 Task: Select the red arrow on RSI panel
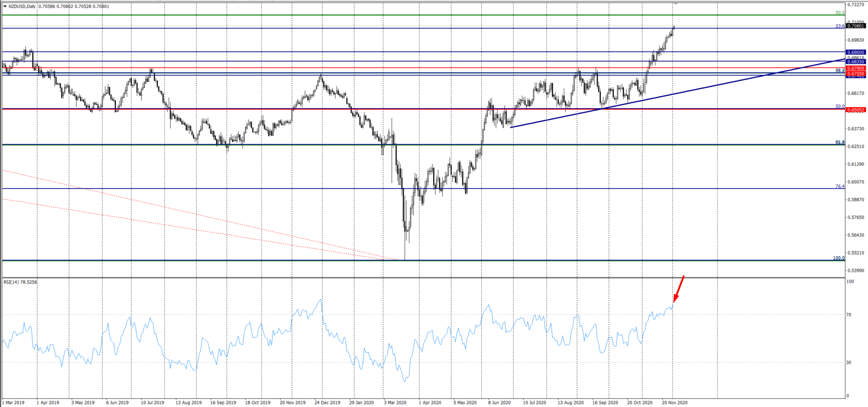[x=678, y=289]
